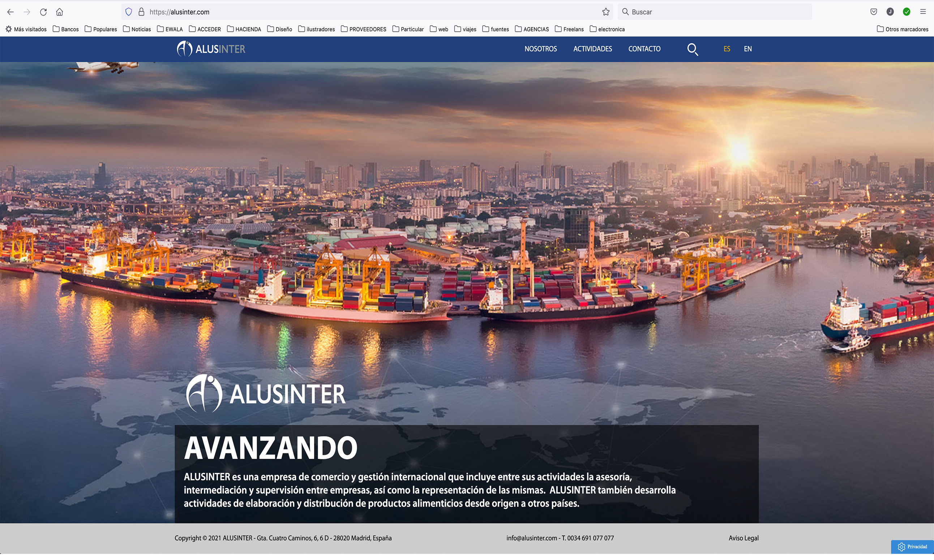
Task: Reload the current page
Action: point(43,12)
